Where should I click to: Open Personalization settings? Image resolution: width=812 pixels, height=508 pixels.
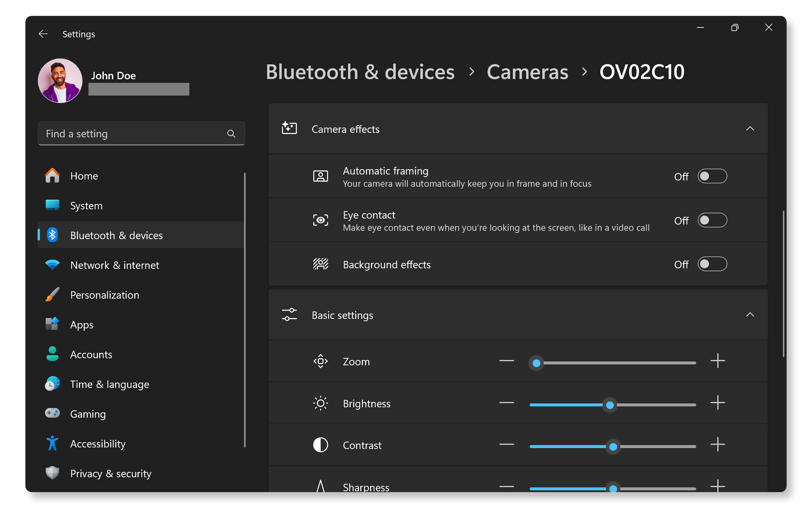141,295
